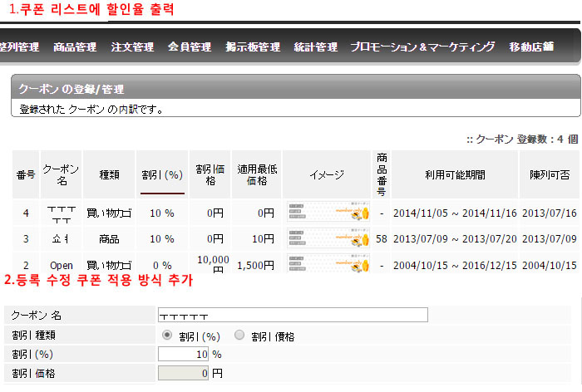Select the 割引価格 discount type radio button
The height and width of the screenshot is (392, 582).
(239, 336)
